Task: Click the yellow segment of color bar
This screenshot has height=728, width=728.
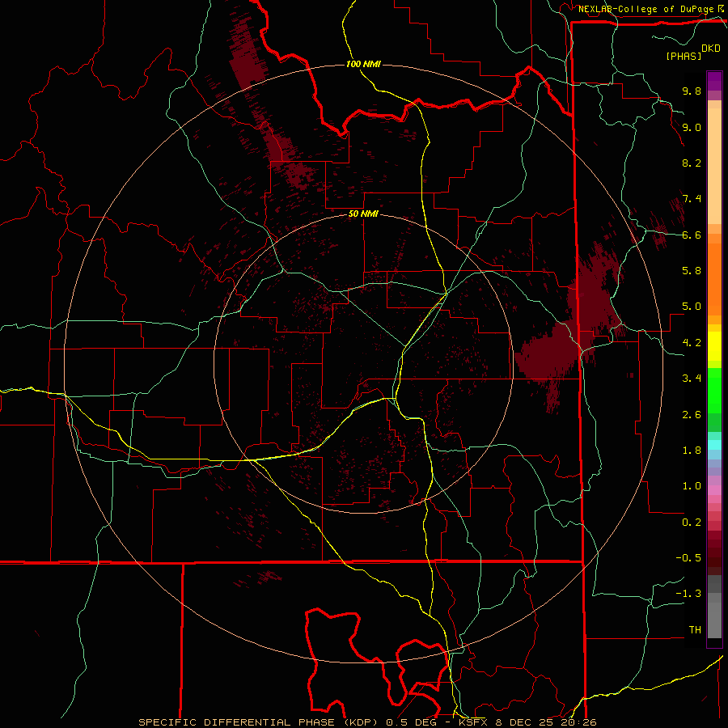Action: (x=714, y=346)
